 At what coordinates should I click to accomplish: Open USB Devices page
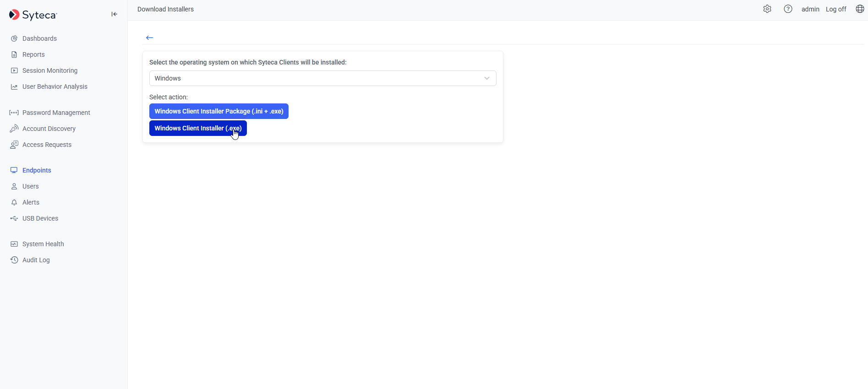[40, 218]
